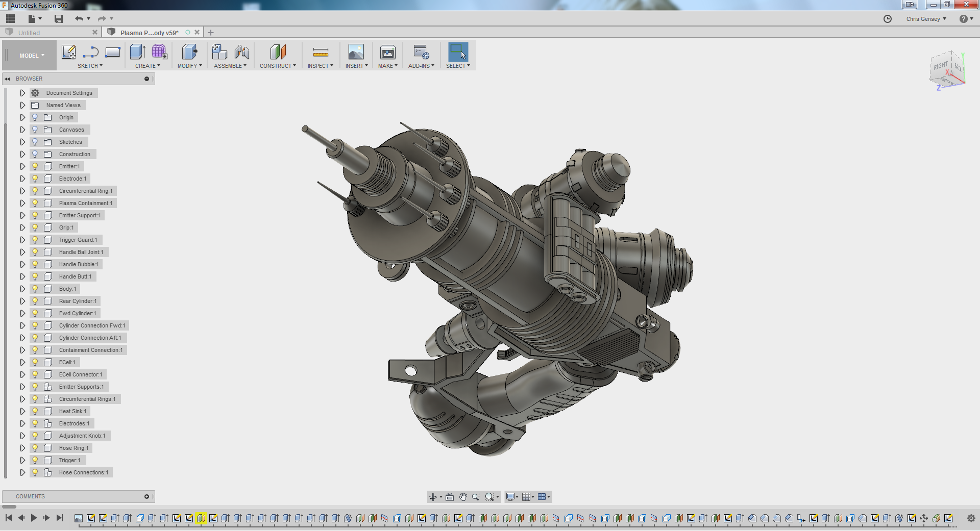Open the Job Status clock icon

pos(888,19)
